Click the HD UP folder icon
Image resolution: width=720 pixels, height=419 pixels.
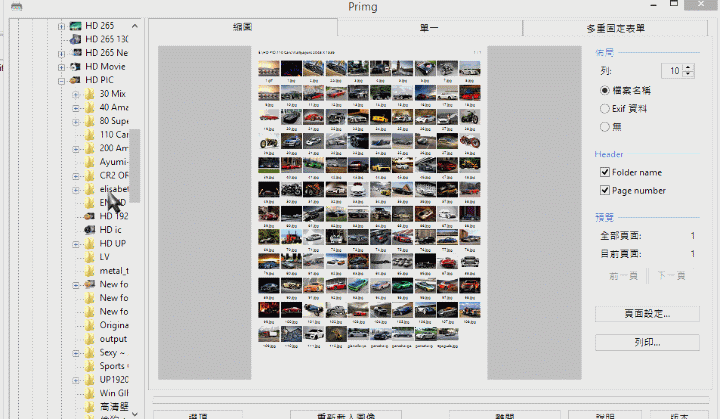tap(90, 243)
